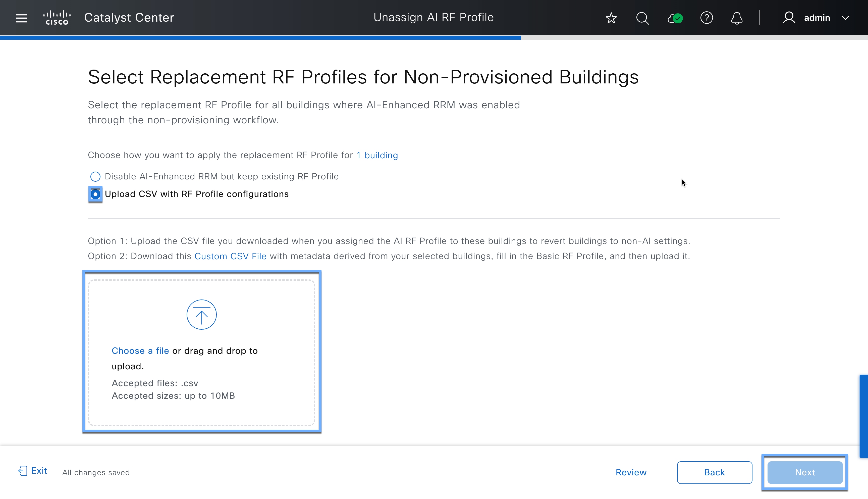Screen dimensions: 868x499
Task: Open the help question mark icon
Action: coord(706,18)
